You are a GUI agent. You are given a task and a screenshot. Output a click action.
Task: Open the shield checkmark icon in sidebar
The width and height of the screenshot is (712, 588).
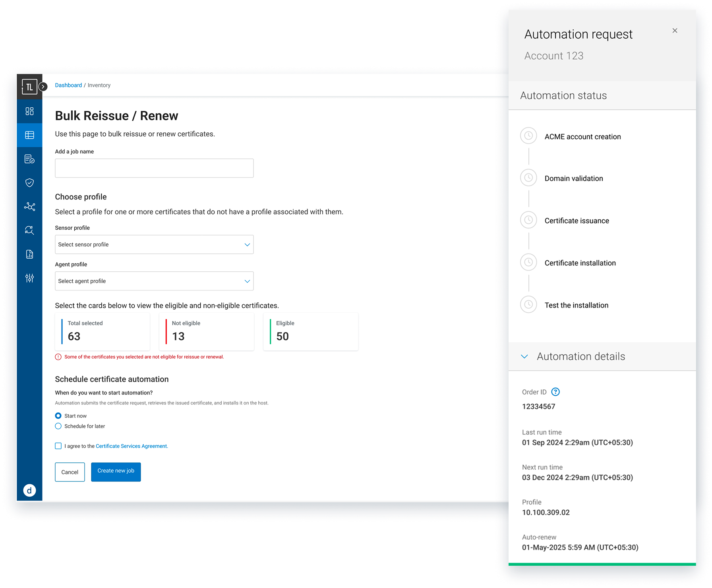[29, 183]
